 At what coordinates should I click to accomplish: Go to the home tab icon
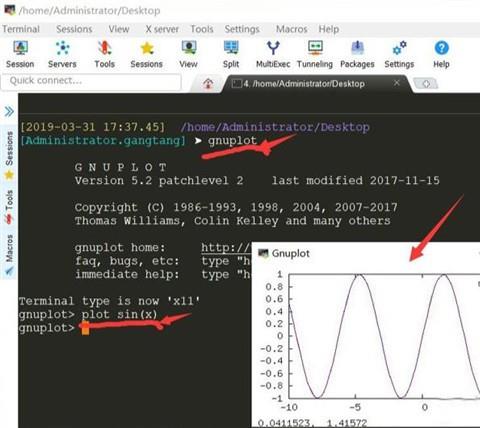(208, 83)
